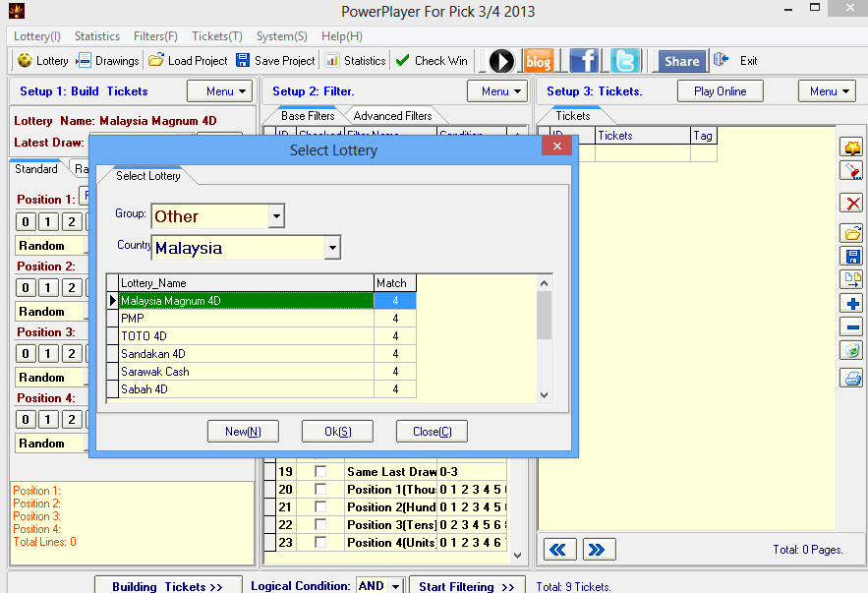Open the Twitter bird icon
The width and height of the screenshot is (868, 593).
[625, 61]
